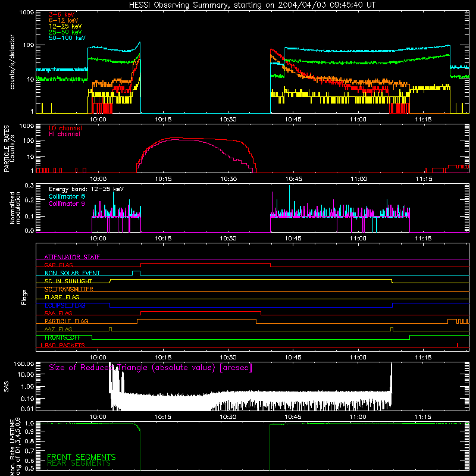Click the 0.9 y-axis value of the livetime panel
Viewport: 476px width, 476px height.
(x=29, y=430)
